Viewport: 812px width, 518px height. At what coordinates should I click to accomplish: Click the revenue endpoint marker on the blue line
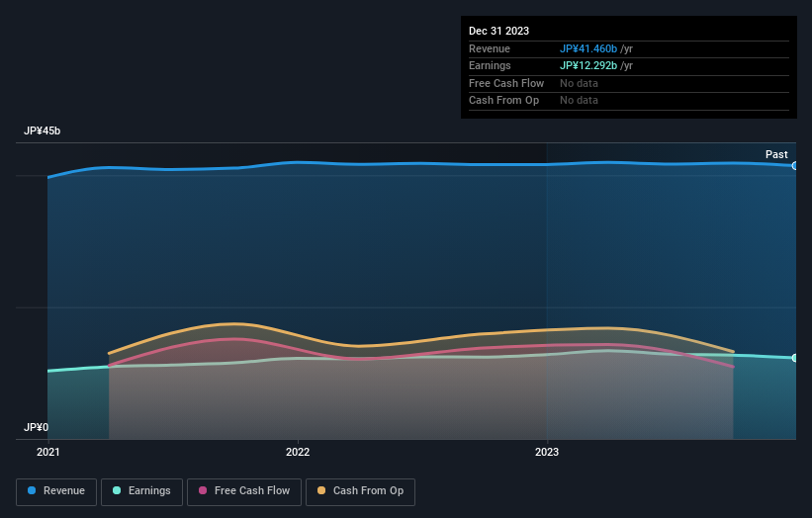click(x=795, y=166)
